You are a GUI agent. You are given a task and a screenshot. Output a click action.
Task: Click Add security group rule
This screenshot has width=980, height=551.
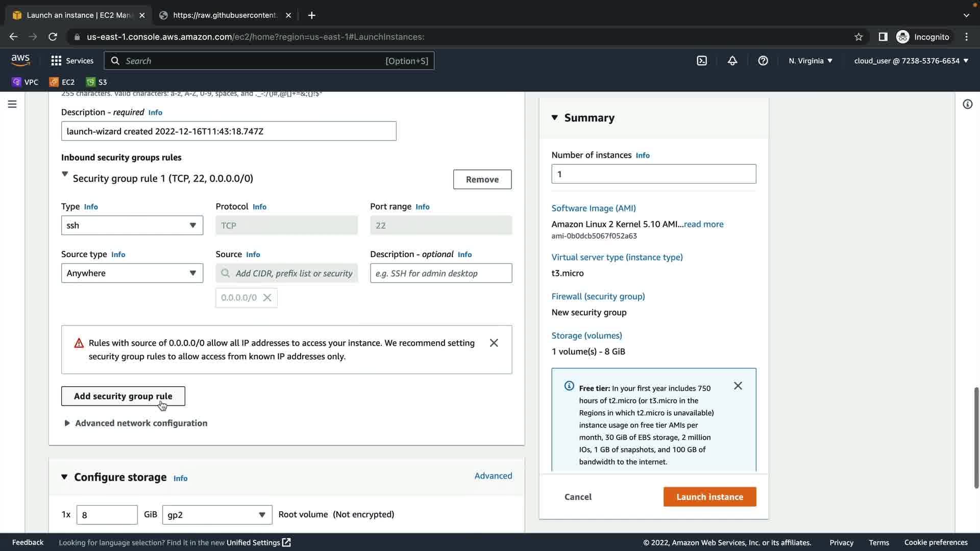[x=123, y=396]
